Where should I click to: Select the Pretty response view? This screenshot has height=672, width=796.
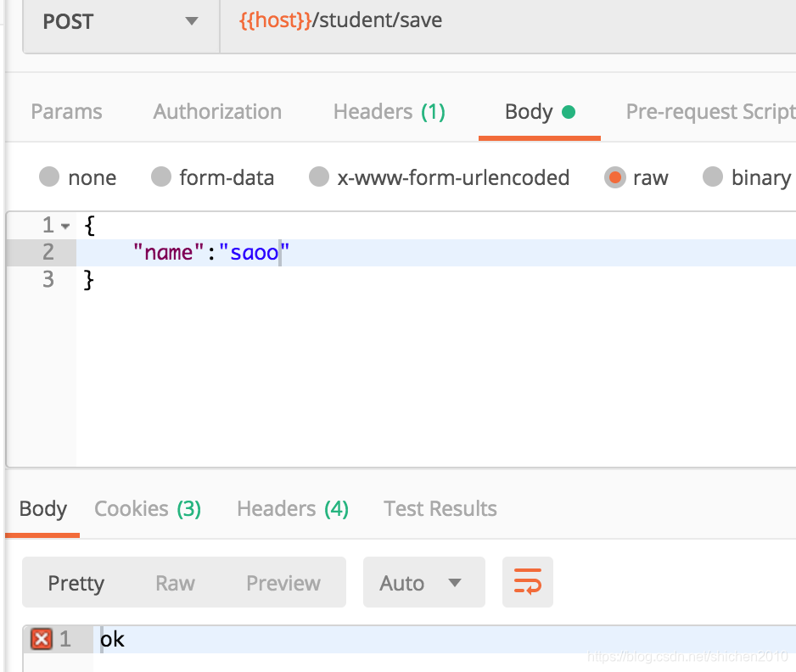coord(76,583)
